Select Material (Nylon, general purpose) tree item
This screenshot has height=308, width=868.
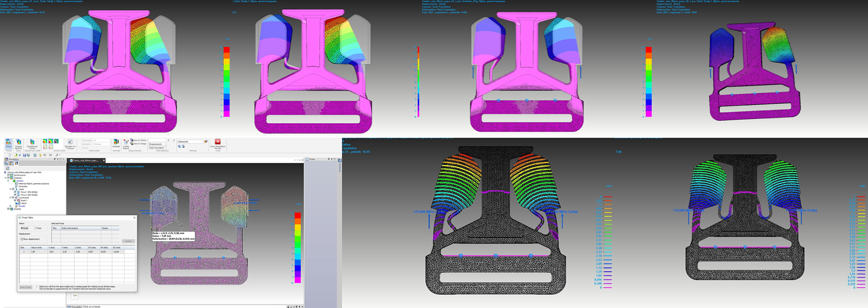point(34,184)
